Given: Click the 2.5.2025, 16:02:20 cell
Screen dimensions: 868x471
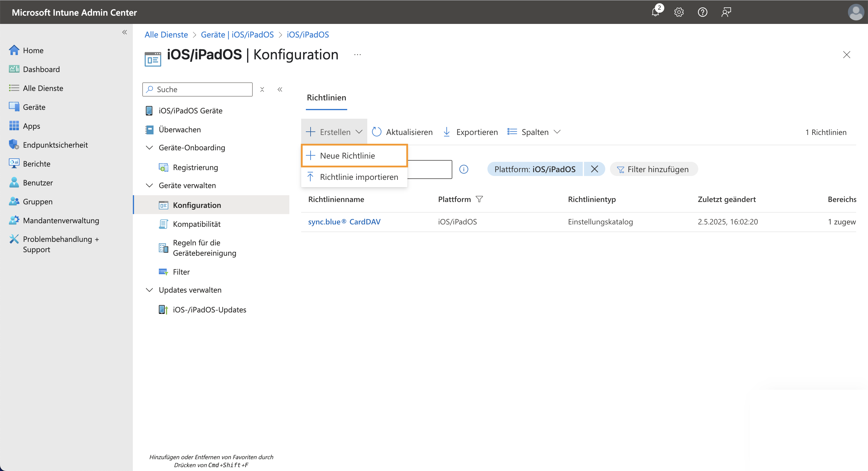Looking at the screenshot, I should (727, 221).
